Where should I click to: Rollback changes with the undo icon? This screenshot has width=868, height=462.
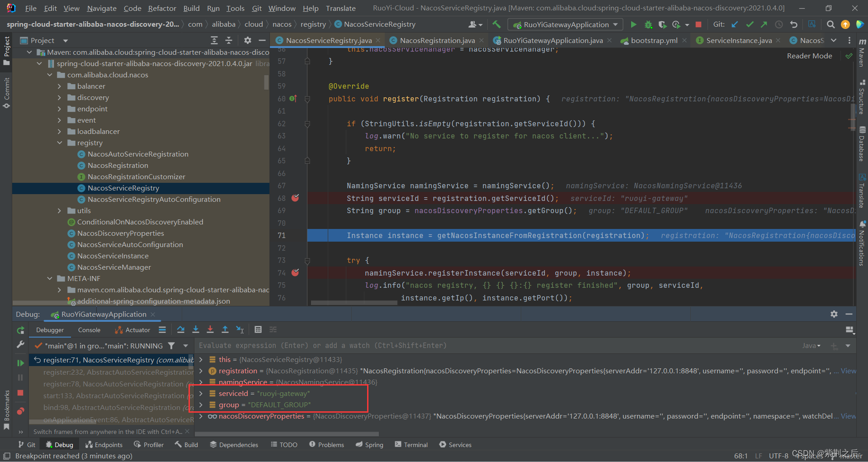coord(793,24)
